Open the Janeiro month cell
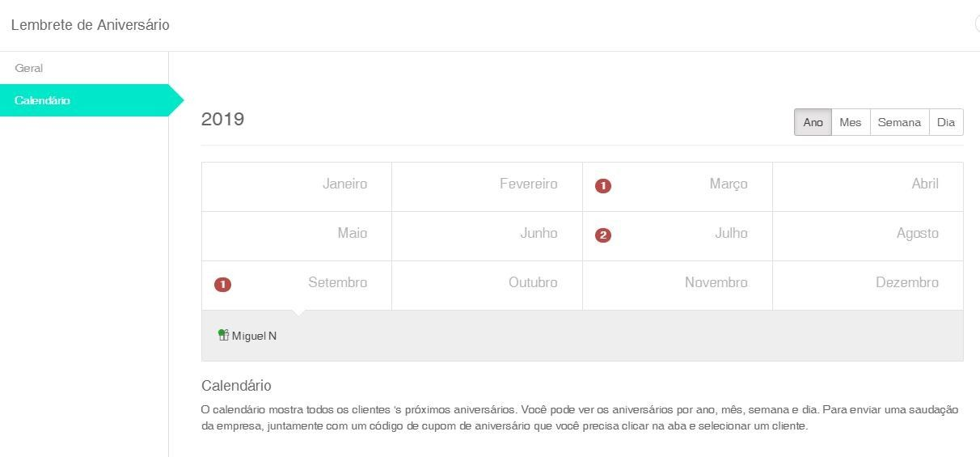 pos(297,187)
